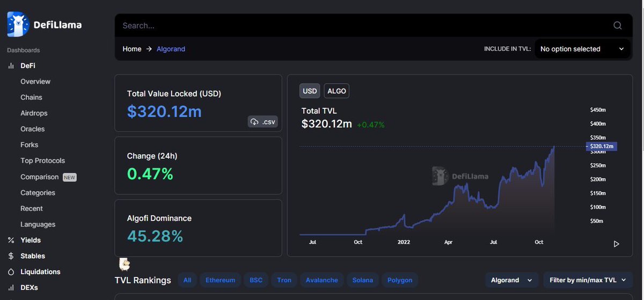Click the DeFi bar chart sidebar icon
The height and width of the screenshot is (300, 644).
click(x=11, y=65)
